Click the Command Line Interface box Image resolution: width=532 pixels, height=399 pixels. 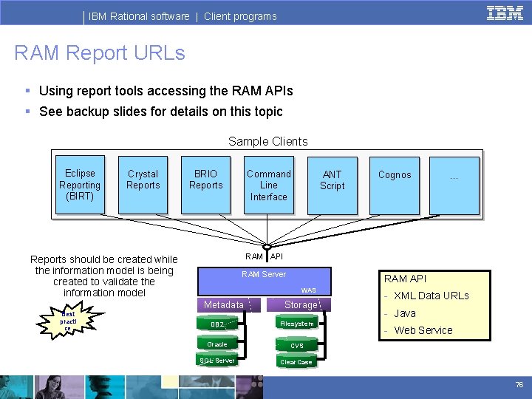click(x=269, y=185)
